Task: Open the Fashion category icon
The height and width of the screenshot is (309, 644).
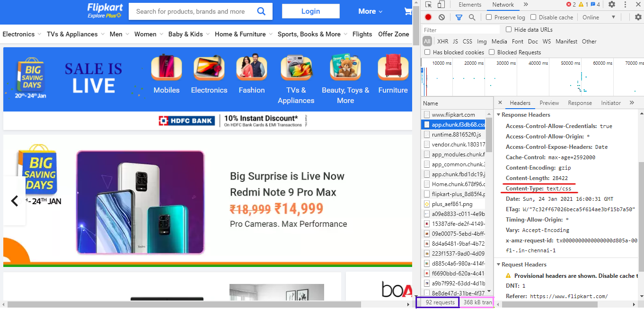Action: (x=252, y=68)
